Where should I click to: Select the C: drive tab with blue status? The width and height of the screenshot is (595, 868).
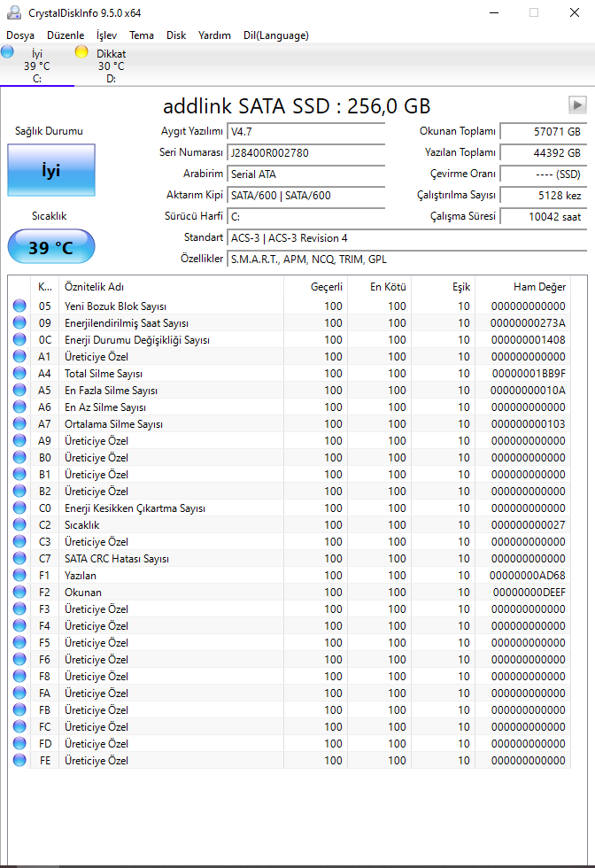coord(37,66)
